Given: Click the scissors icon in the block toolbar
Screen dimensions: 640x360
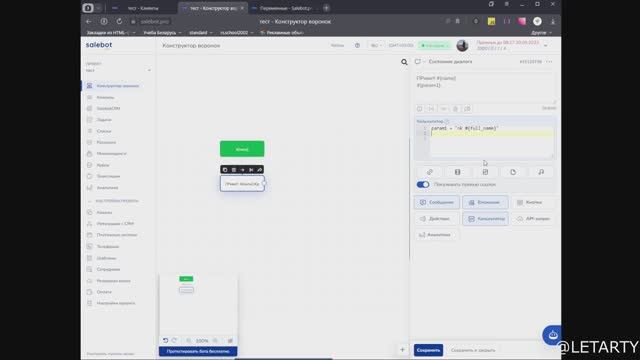Looking at the screenshot, I should point(251,170).
